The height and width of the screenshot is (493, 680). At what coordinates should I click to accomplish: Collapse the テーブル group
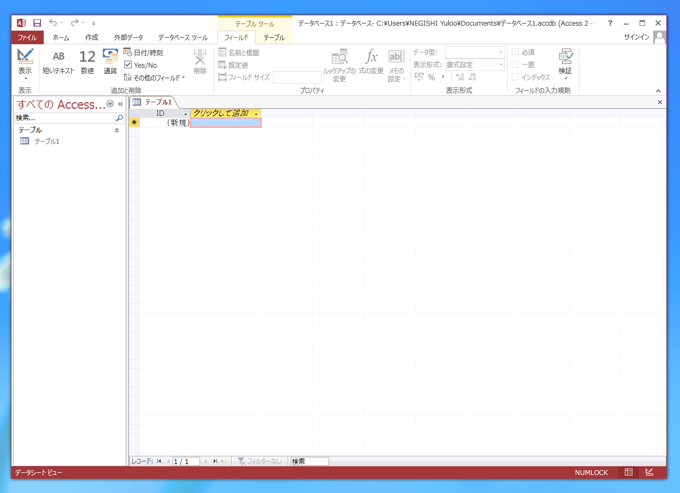(x=117, y=130)
